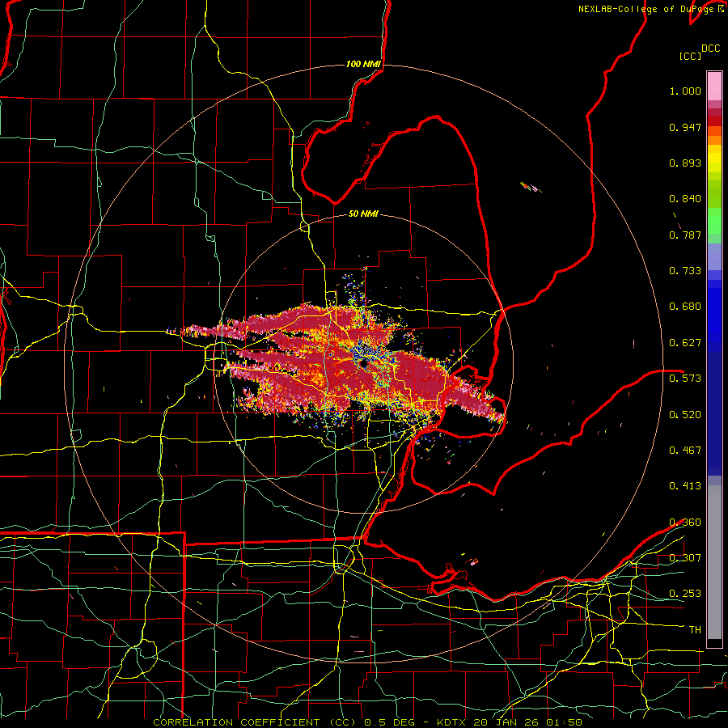Click the 0.413 scale value

pos(685,486)
